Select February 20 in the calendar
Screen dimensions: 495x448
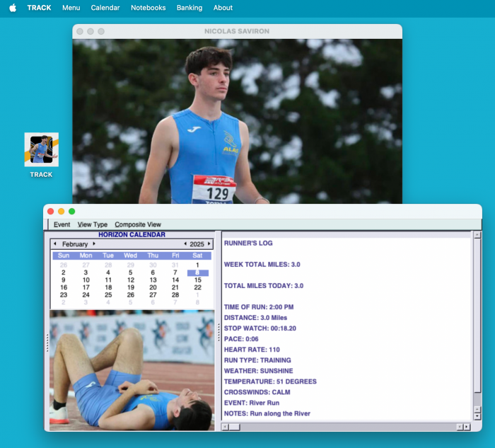153,287
